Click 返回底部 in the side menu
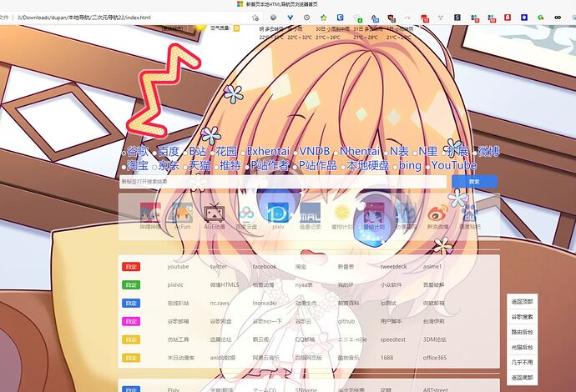This screenshot has width=576, height=392. pyautogui.click(x=522, y=377)
